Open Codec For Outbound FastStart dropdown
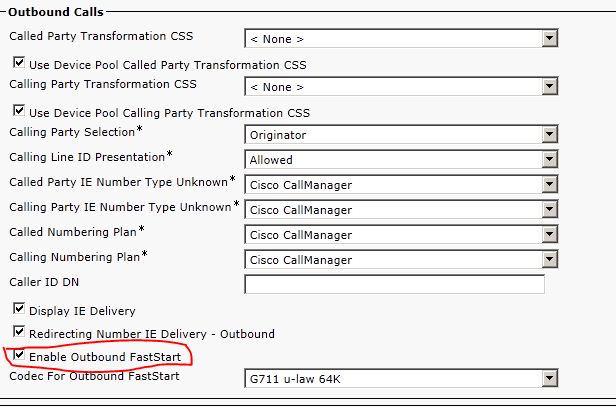This screenshot has width=616, height=407. click(x=400, y=379)
